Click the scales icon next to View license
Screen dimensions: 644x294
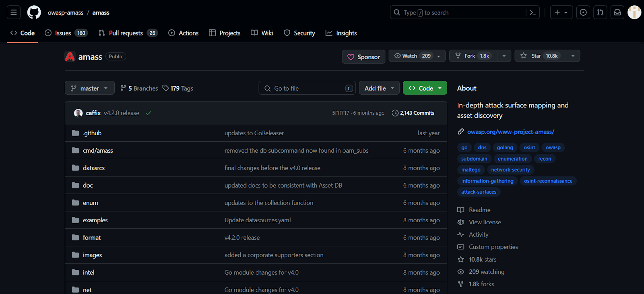(461, 222)
